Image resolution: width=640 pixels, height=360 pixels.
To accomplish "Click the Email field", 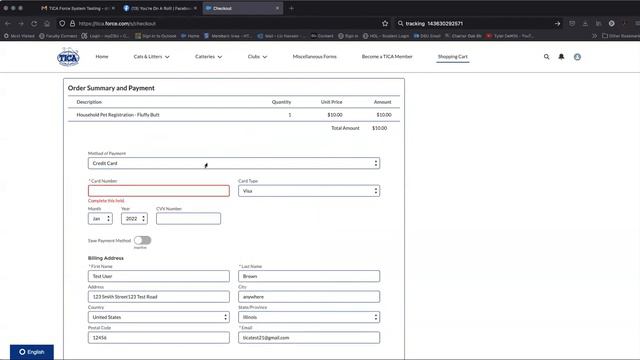I will click(309, 338).
